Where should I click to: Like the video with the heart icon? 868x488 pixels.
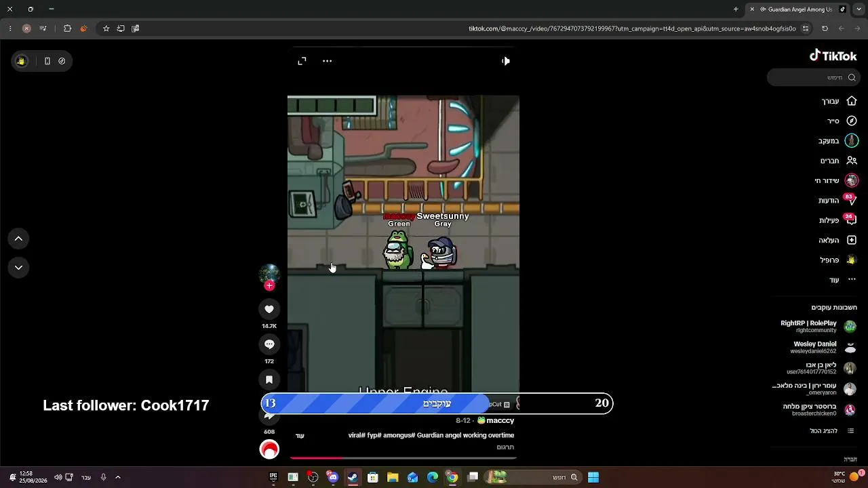(x=269, y=309)
